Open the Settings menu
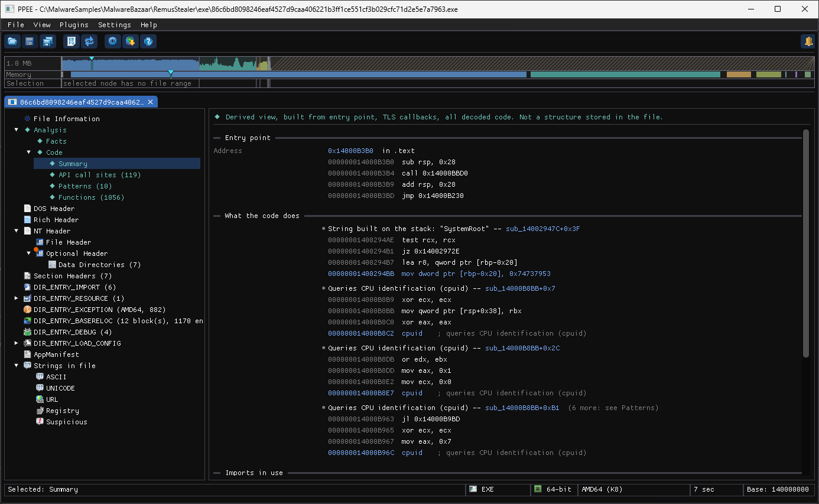The width and height of the screenshot is (819, 504). [x=115, y=25]
